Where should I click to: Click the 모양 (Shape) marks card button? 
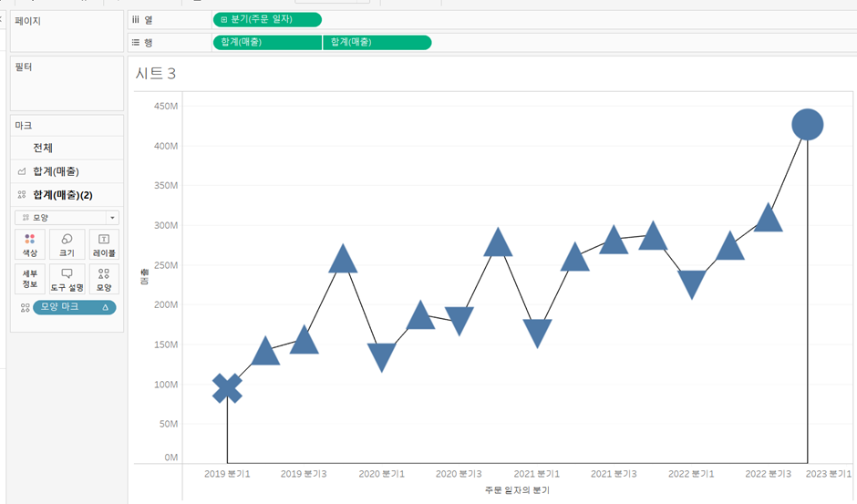tap(104, 279)
